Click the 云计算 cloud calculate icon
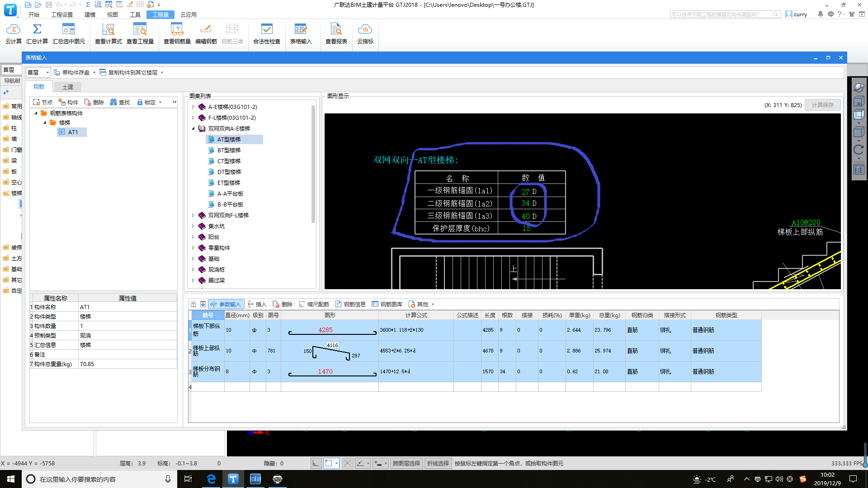The image size is (868, 488). (13, 34)
